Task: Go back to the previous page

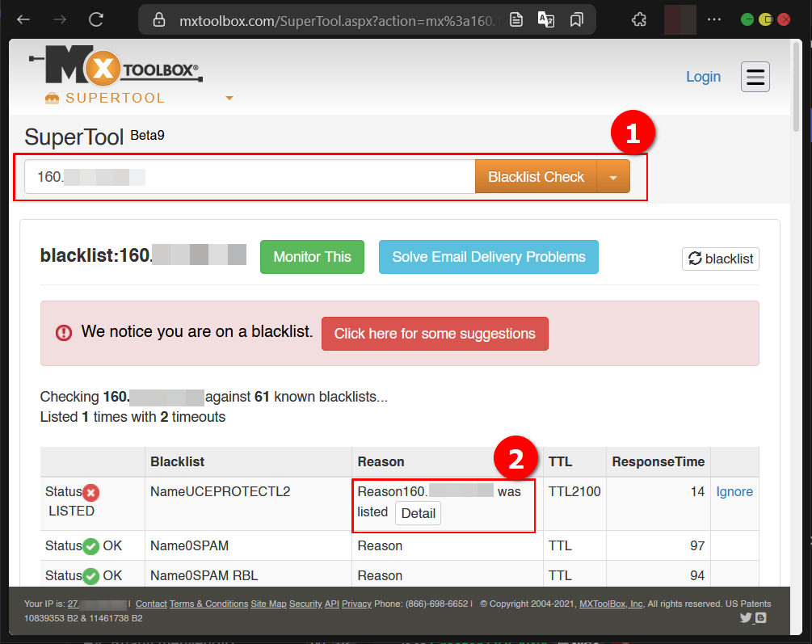Action: pyautogui.click(x=23, y=19)
